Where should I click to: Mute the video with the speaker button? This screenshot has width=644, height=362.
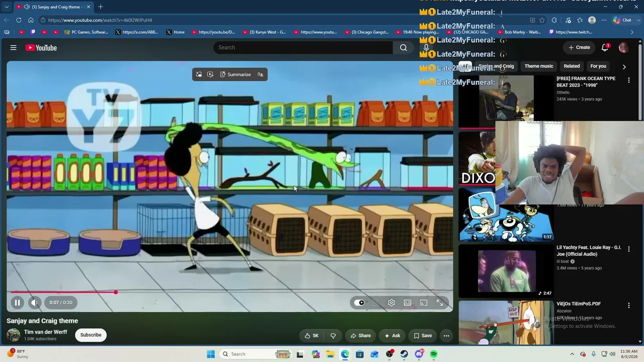(34, 302)
